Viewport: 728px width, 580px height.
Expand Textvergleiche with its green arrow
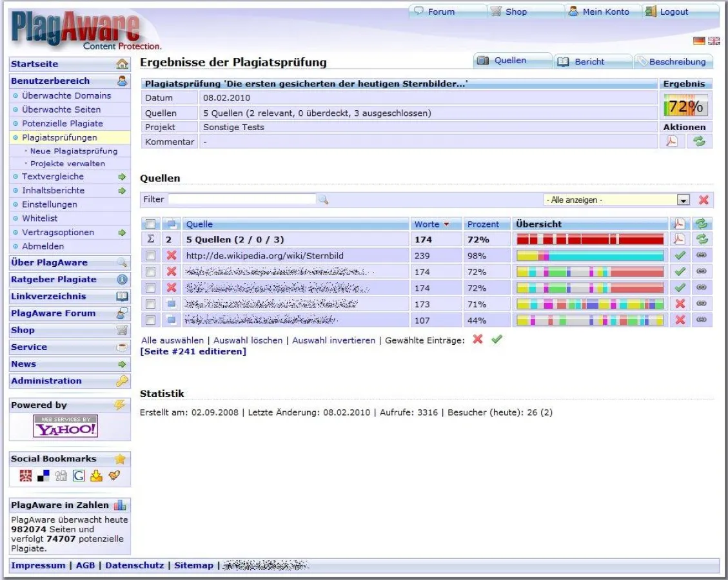122,177
